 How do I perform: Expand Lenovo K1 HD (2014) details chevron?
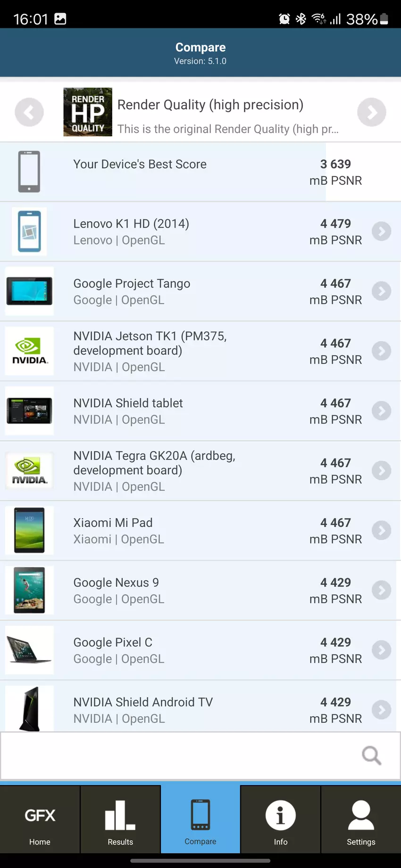(x=381, y=231)
